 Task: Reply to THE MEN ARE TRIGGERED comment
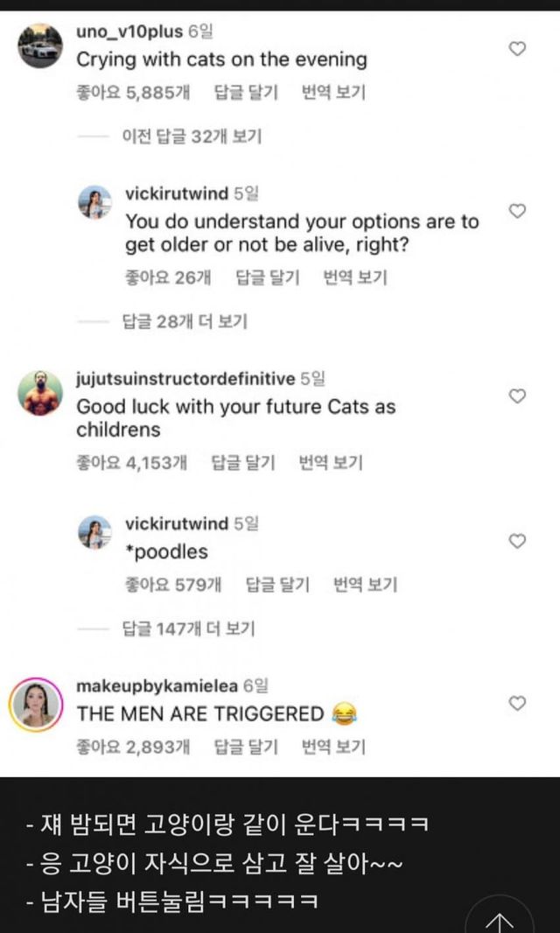pyautogui.click(x=245, y=747)
